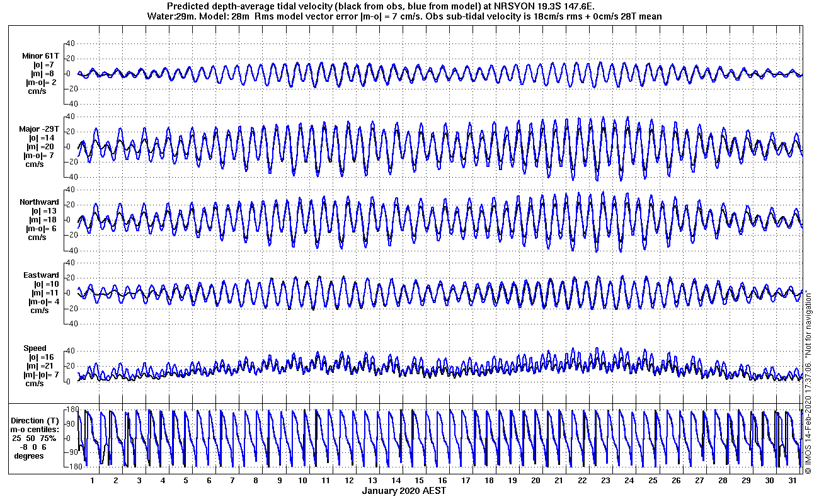Click the 'Eastward' panel label

pyautogui.click(x=41, y=275)
